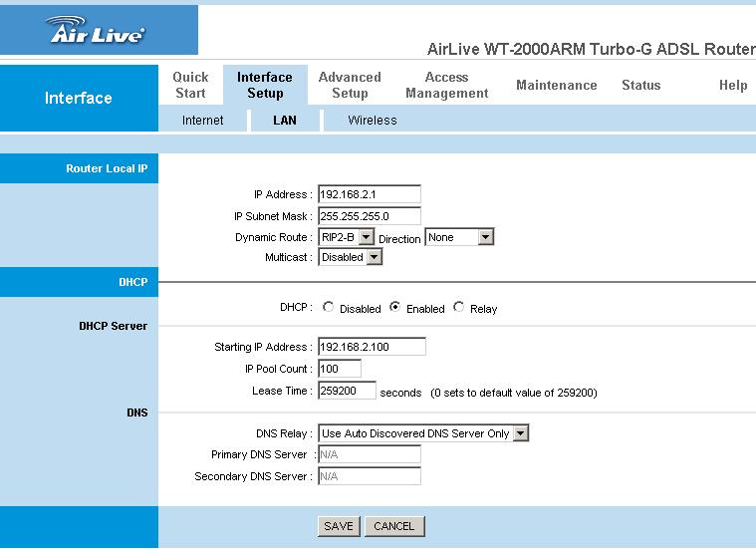Select DHCP Enabled radio button

tap(394, 307)
